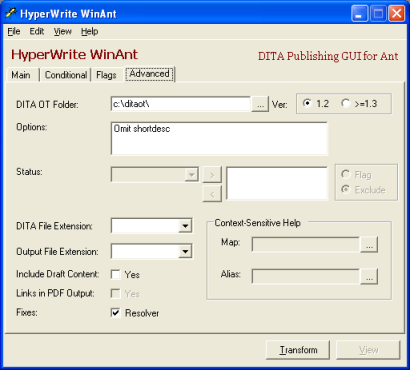Expand the Output File Extension dropdown
The height and width of the screenshot is (370, 410).
point(185,251)
